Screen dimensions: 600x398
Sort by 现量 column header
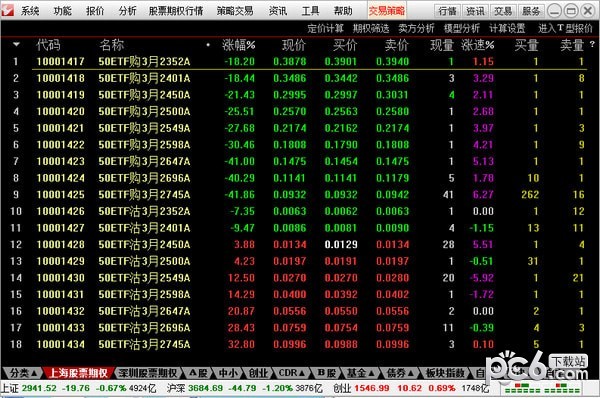[442, 45]
